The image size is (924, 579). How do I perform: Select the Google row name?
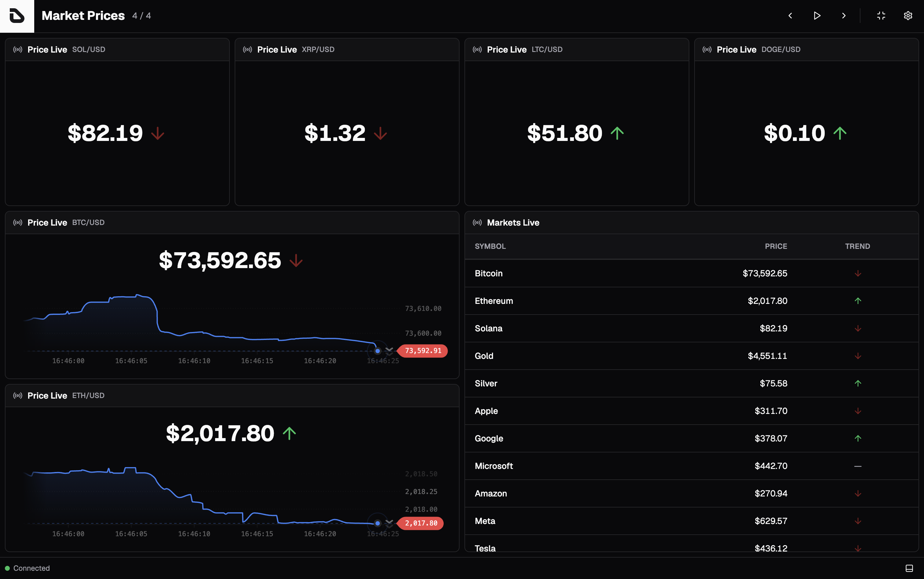point(489,438)
